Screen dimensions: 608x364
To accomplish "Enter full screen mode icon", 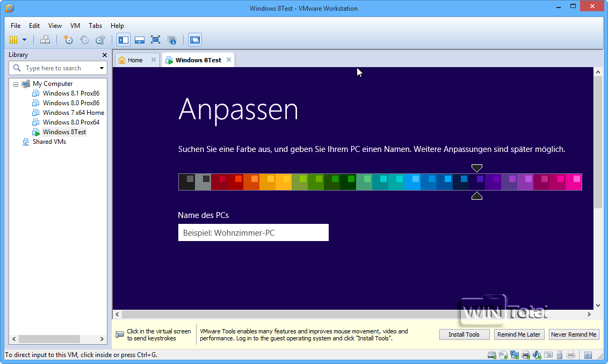I will pos(155,40).
